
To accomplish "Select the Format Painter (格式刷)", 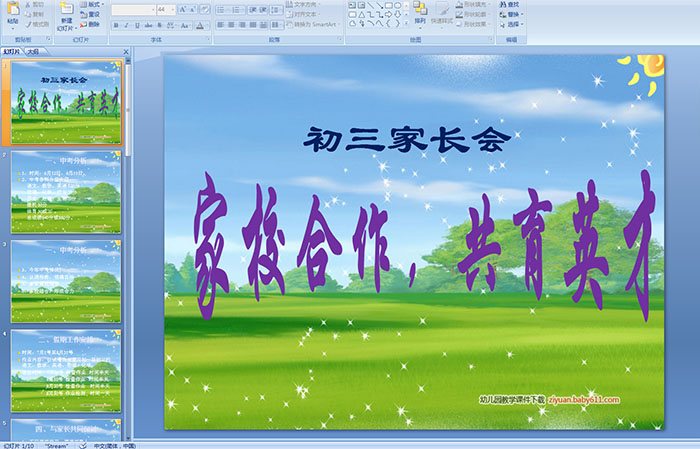I will (37, 24).
